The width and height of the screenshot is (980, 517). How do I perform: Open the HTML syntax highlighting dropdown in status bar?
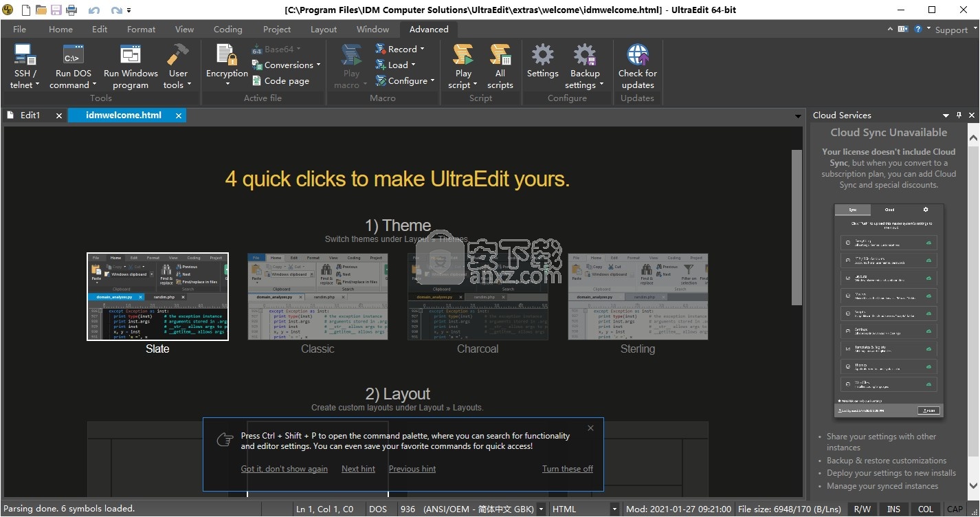[x=614, y=509]
